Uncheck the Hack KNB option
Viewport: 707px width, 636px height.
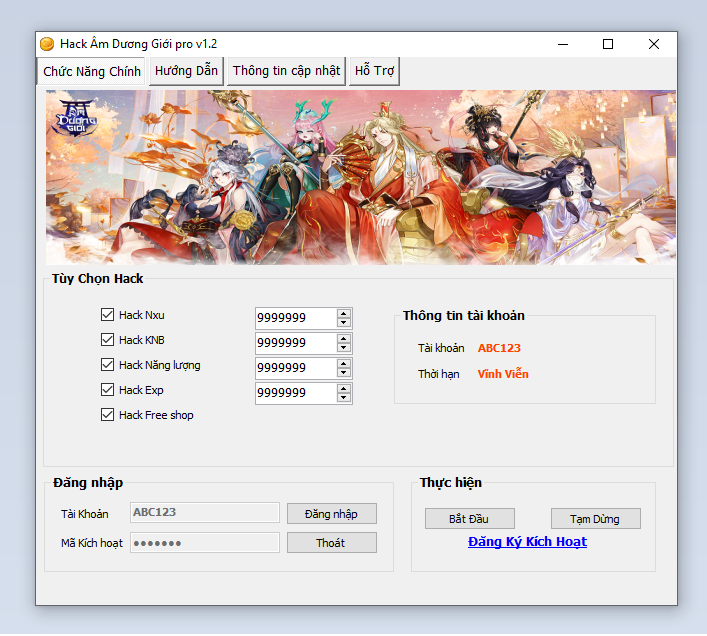pos(108,340)
